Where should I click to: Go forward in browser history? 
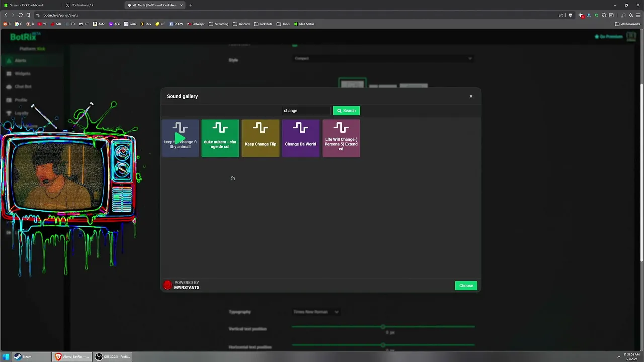(x=13, y=15)
